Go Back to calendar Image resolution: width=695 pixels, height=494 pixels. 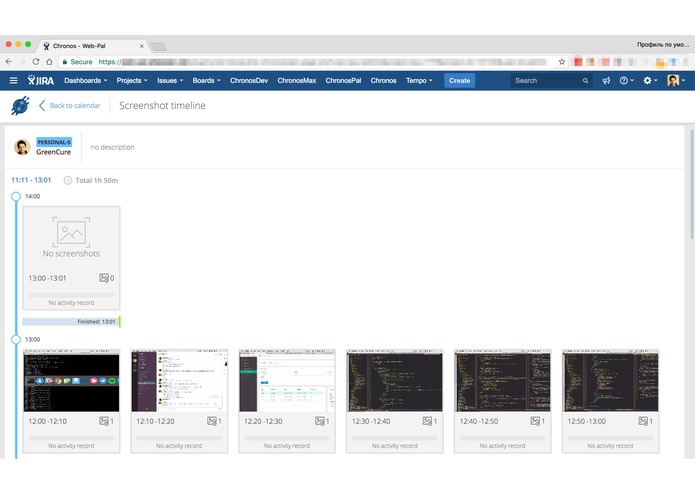pos(74,105)
